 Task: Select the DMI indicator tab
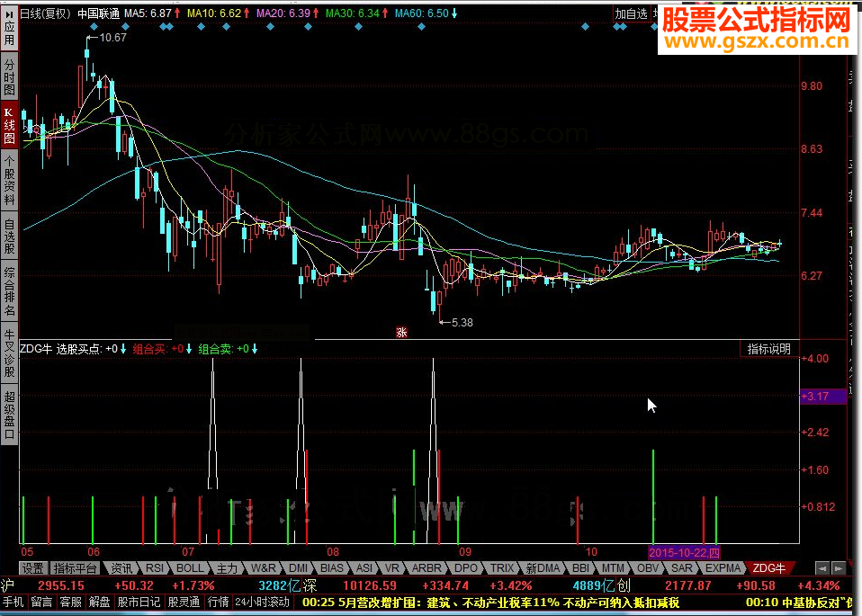pos(299,568)
